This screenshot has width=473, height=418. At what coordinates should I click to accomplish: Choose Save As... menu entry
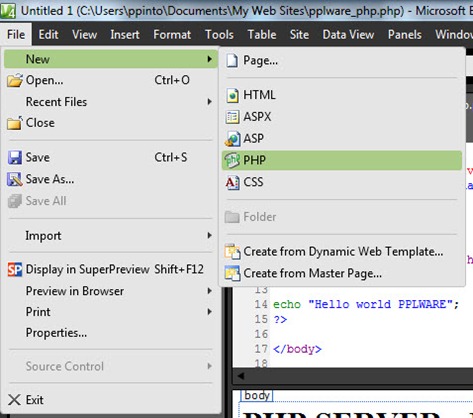[111, 179]
